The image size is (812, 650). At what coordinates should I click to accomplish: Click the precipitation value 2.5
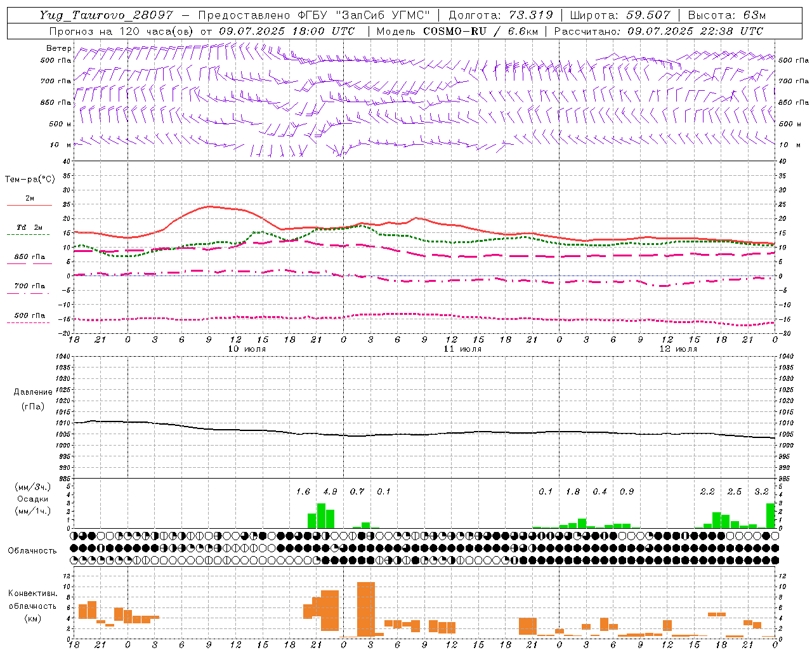tap(735, 492)
